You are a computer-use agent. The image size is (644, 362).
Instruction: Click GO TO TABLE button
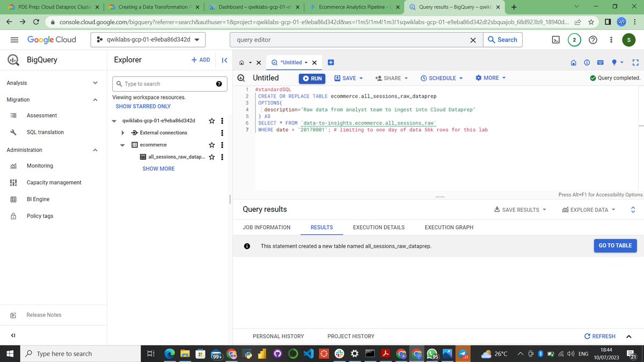(615, 246)
